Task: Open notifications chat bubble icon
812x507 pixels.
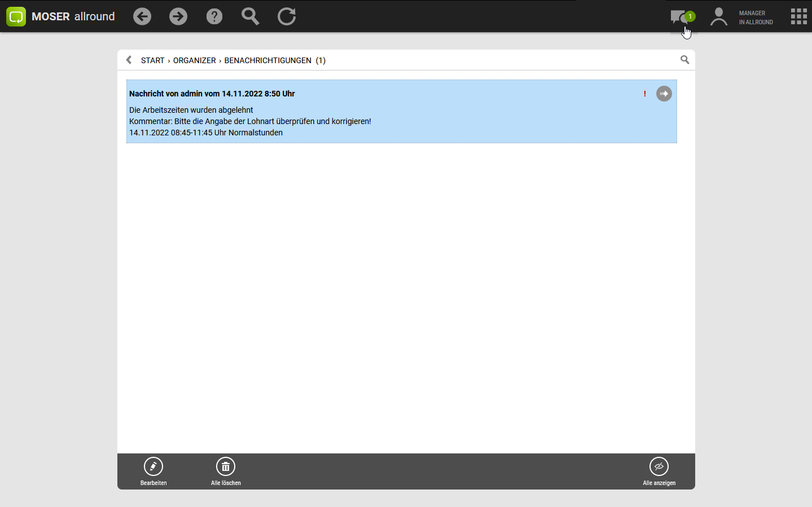Action: pyautogui.click(x=679, y=17)
